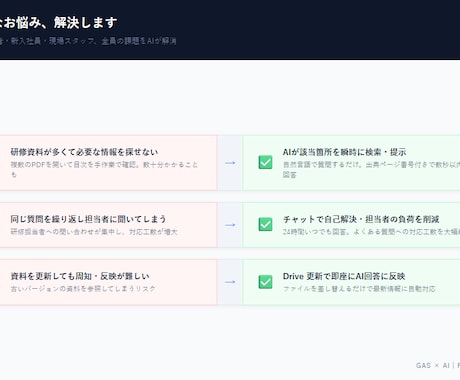Click the description starting 24時間いつでも回答
The image size is (460, 380).
pyautogui.click(x=371, y=232)
